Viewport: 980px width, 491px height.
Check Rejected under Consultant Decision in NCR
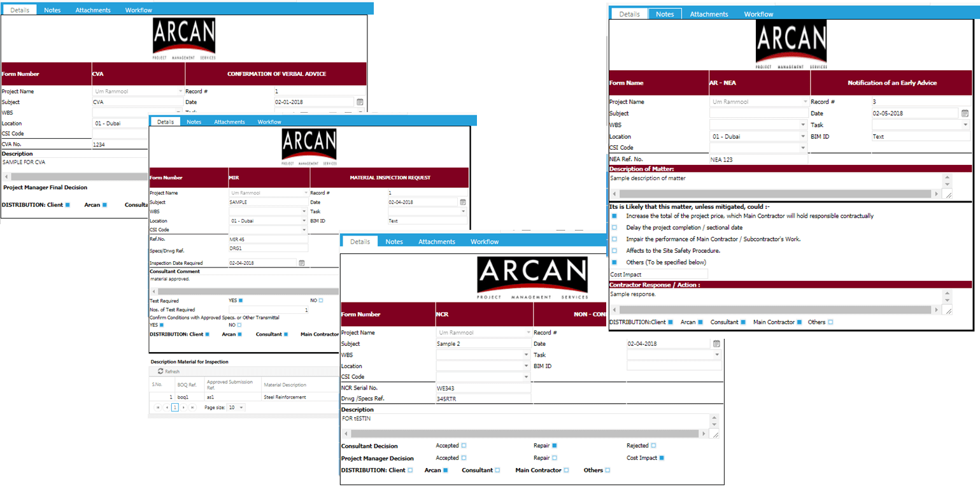point(653,446)
